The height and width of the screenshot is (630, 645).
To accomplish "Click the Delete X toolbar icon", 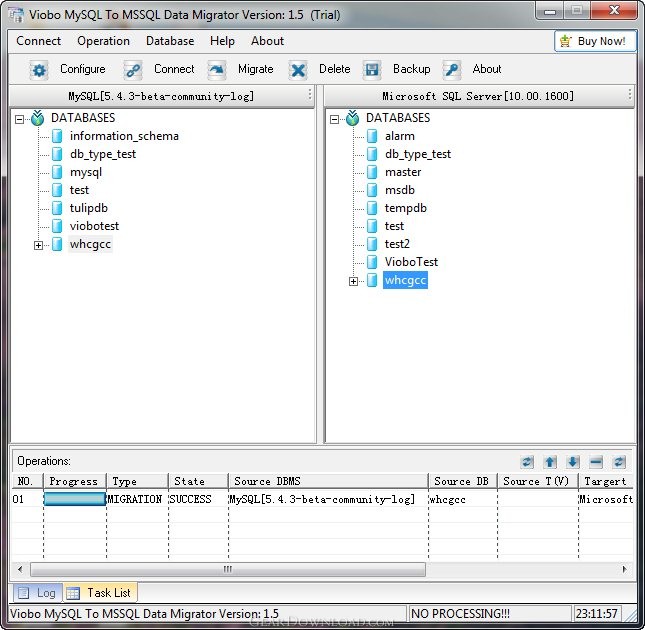I will [x=298, y=70].
